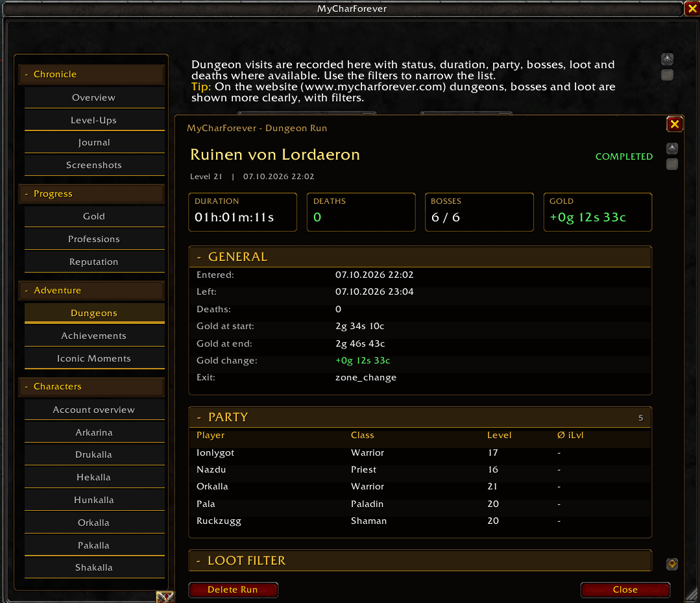Click the COMPLETED status label

[x=624, y=157]
